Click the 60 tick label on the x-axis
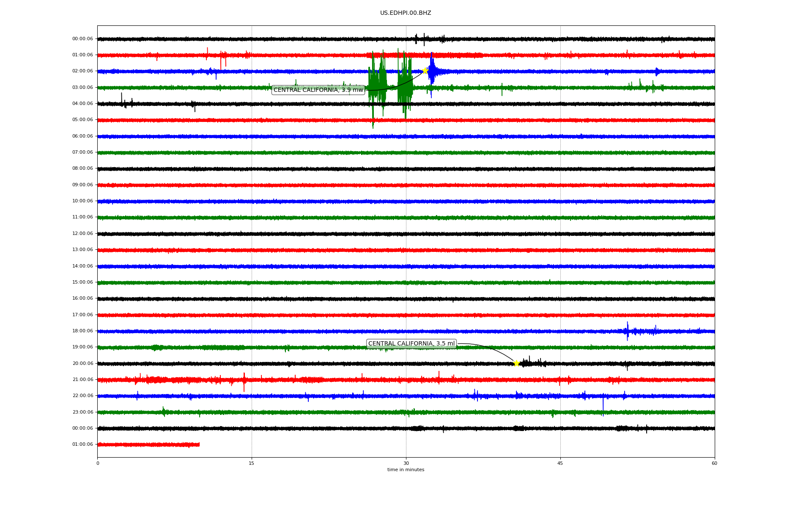 pyautogui.click(x=714, y=463)
